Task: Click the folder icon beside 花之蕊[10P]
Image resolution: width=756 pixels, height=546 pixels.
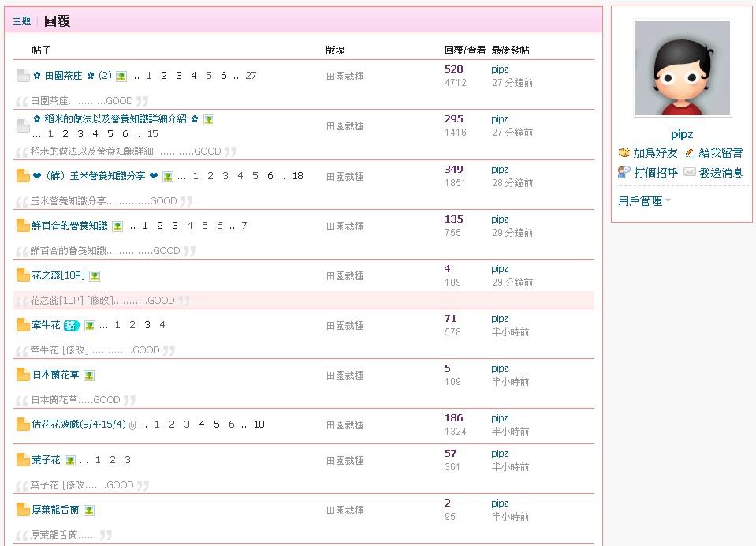Action: pyautogui.click(x=23, y=275)
